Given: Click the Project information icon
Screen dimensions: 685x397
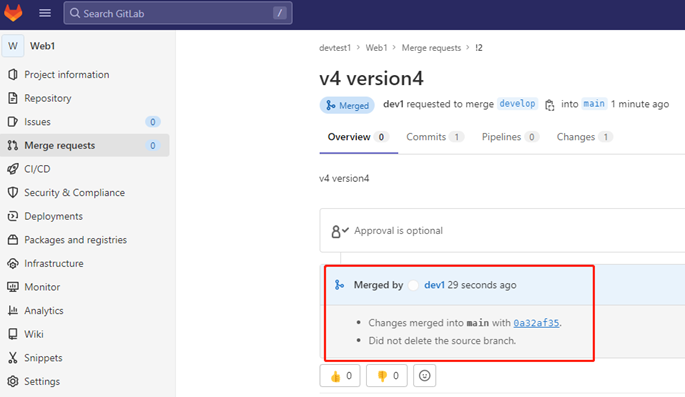Looking at the screenshot, I should click(13, 75).
